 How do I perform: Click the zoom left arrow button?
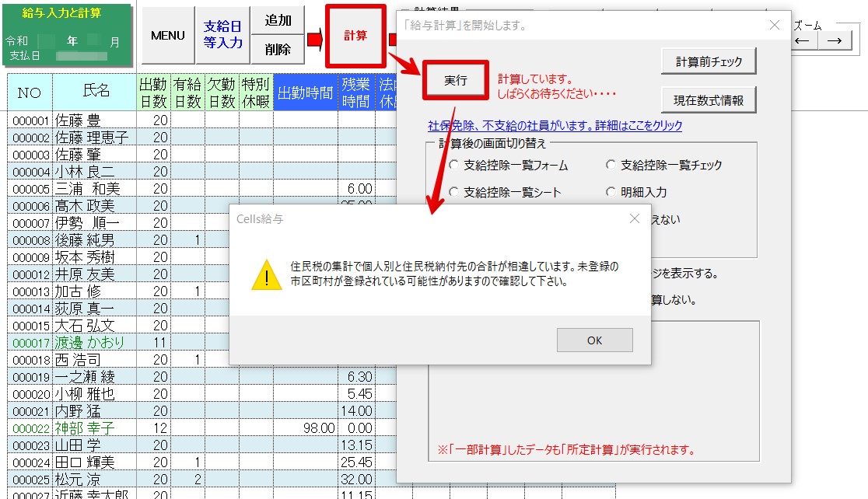click(x=802, y=41)
